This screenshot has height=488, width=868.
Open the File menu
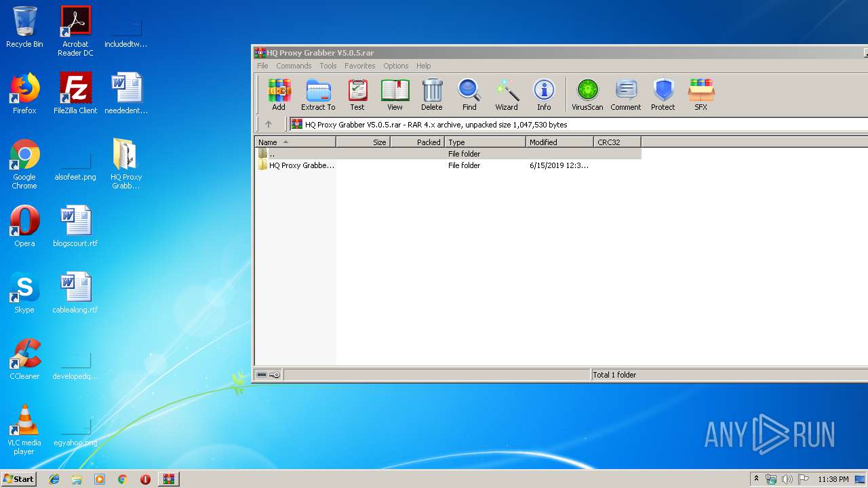(262, 66)
